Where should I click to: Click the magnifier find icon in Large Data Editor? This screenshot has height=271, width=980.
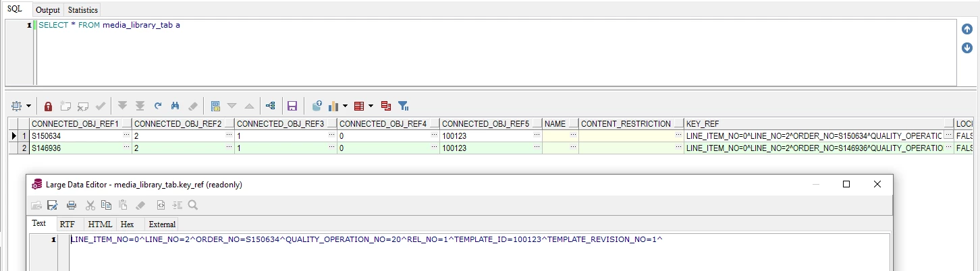(x=193, y=205)
